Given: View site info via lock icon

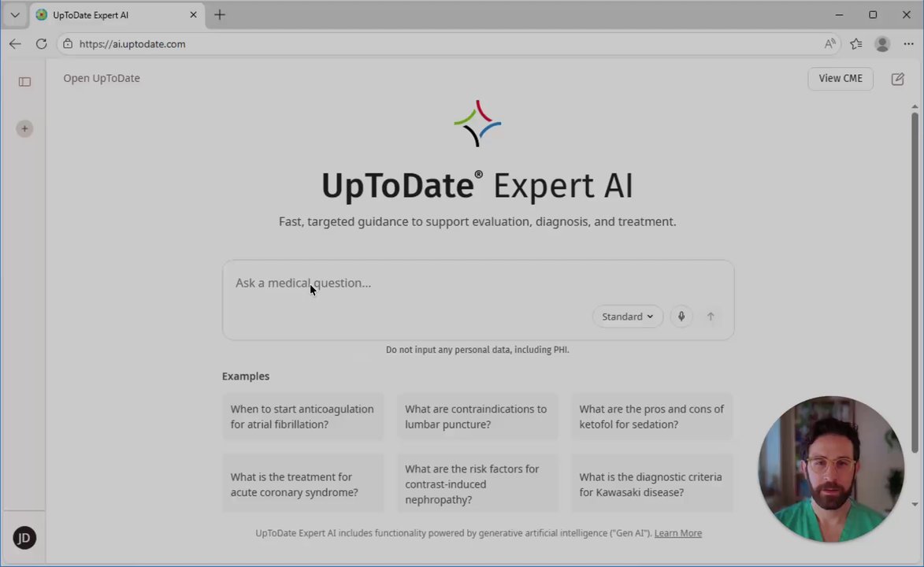Looking at the screenshot, I should [68, 43].
